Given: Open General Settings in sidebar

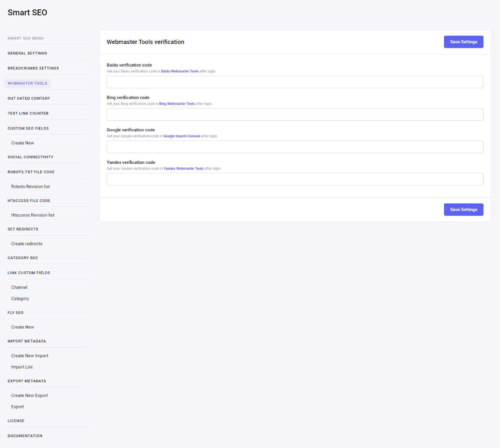Looking at the screenshot, I should (27, 53).
